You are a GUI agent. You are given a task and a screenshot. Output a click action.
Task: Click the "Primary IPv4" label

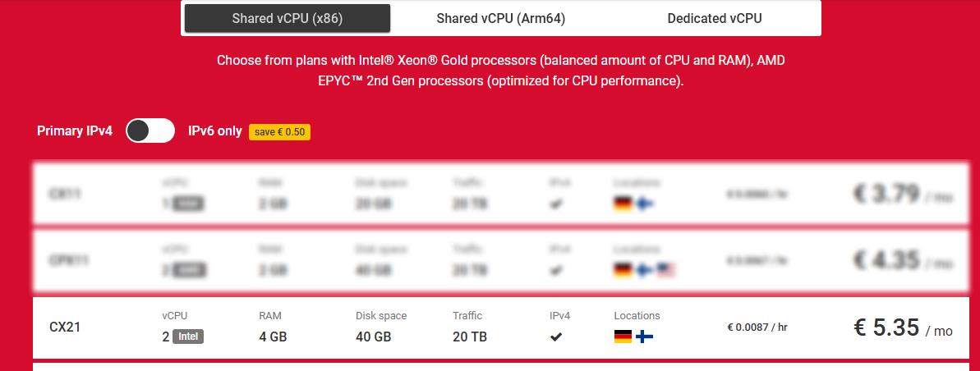point(75,131)
